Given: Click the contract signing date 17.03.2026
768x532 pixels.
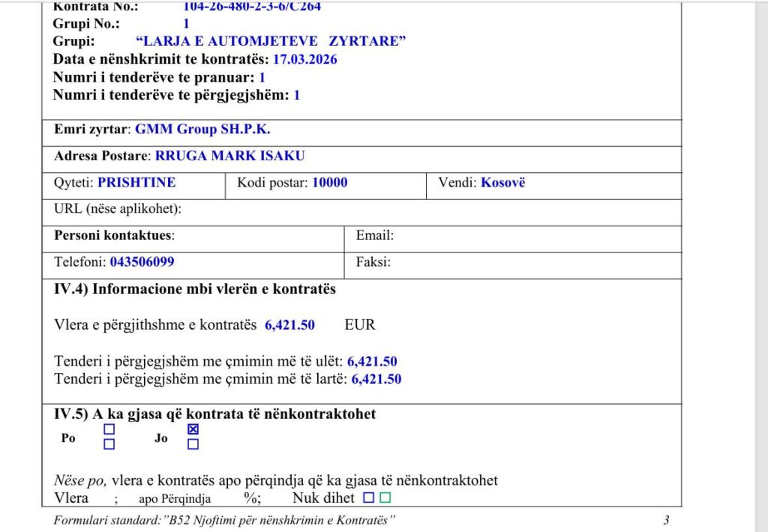Looking at the screenshot, I should pos(304,59).
